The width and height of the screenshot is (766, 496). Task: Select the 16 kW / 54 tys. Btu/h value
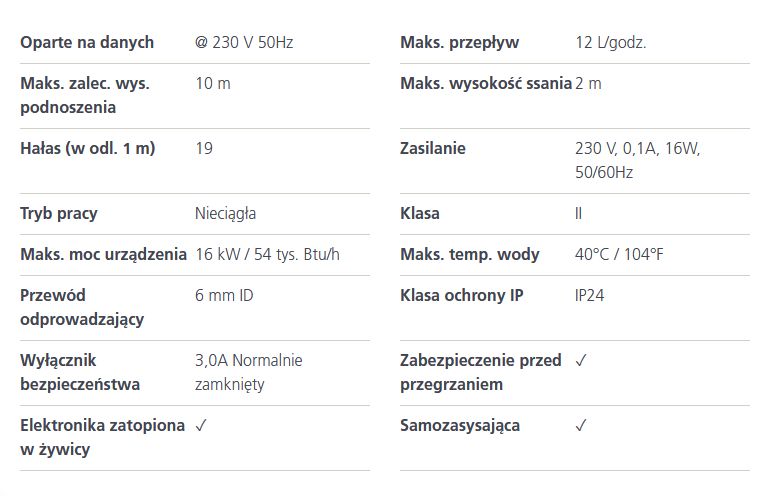[x=267, y=255]
